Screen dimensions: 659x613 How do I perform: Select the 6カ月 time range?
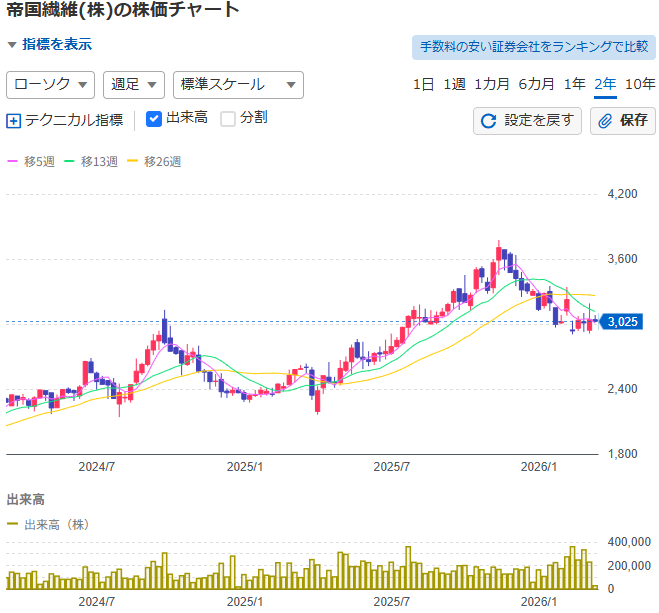536,84
